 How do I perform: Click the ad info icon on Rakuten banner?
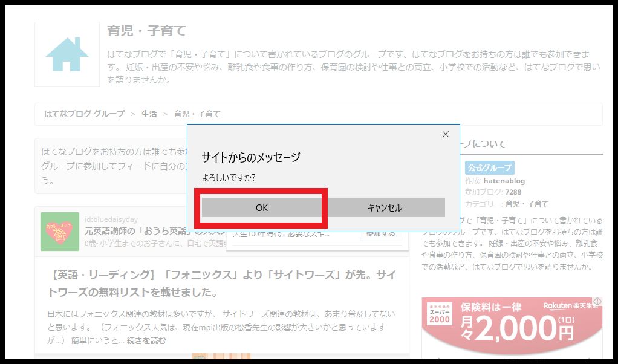pos(597,302)
